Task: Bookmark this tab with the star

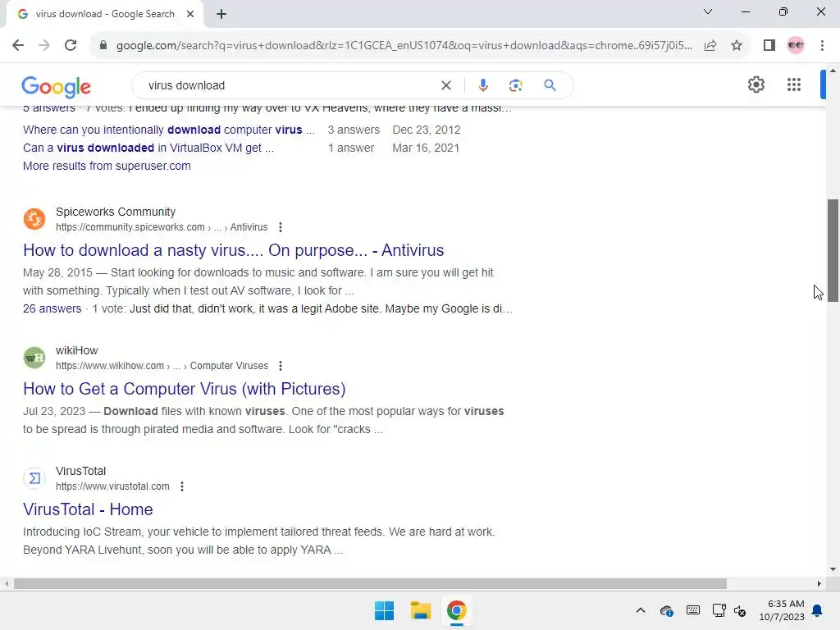Action: click(x=737, y=45)
